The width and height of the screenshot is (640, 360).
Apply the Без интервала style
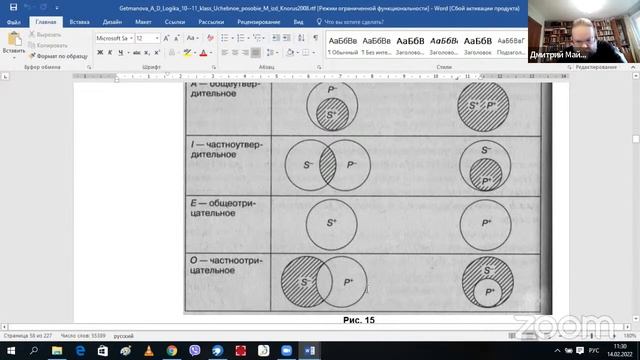tap(376, 45)
